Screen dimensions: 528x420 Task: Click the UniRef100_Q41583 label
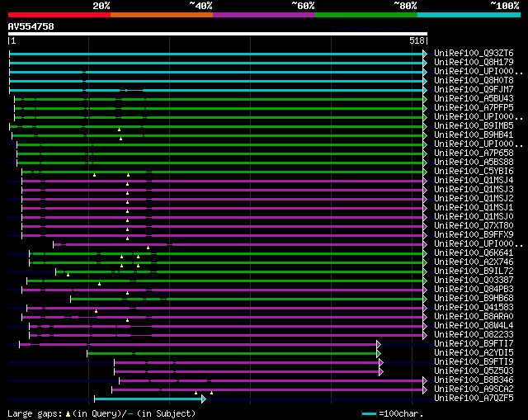pyautogui.click(x=474, y=308)
